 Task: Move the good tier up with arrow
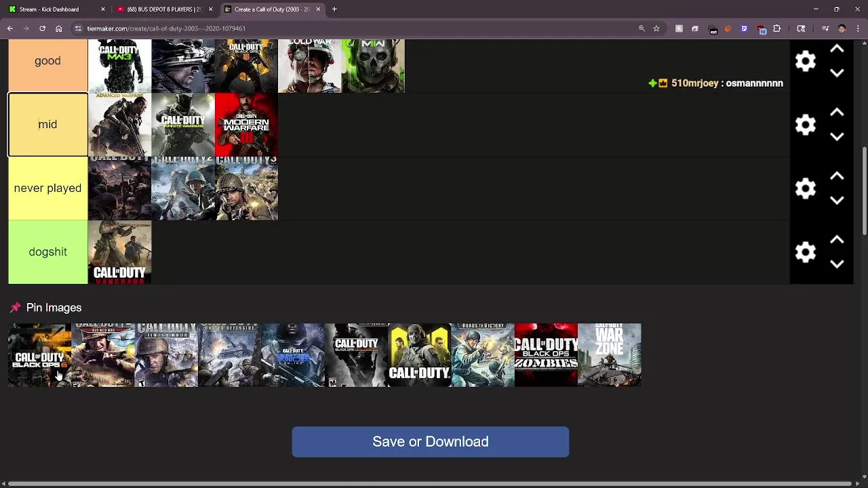pyautogui.click(x=837, y=49)
